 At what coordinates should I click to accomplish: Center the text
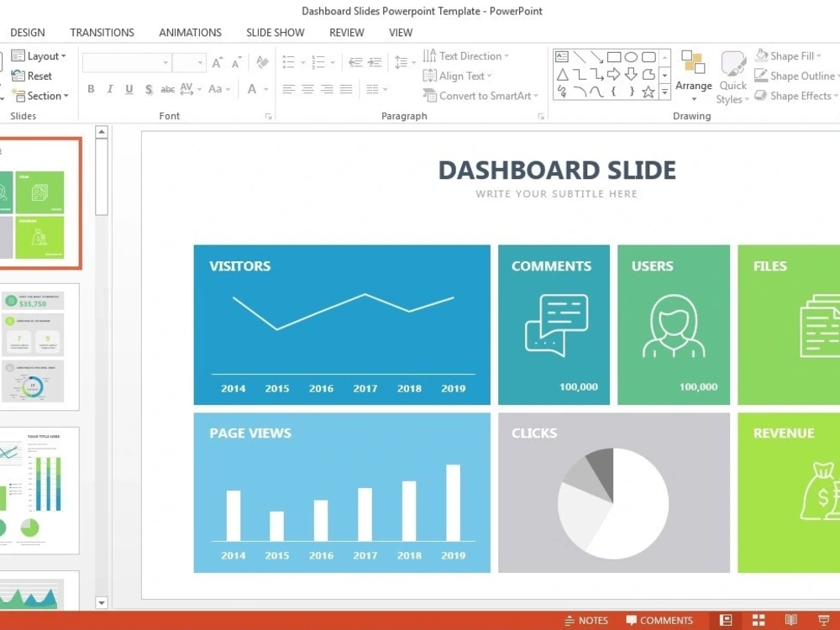308,89
